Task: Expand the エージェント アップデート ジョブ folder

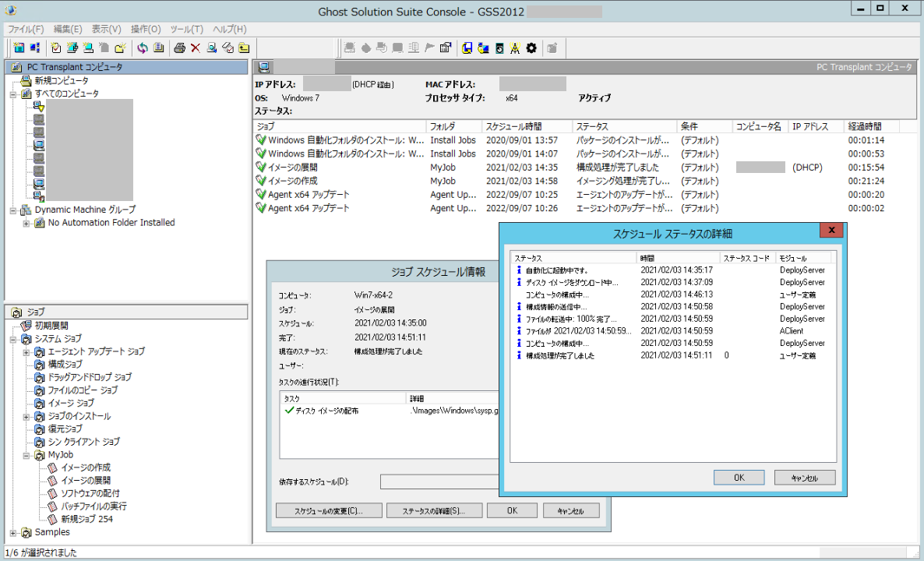Action: coord(26,352)
